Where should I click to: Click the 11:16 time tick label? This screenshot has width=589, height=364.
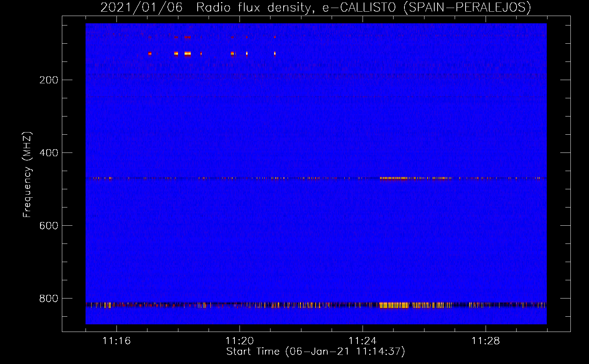pos(116,341)
